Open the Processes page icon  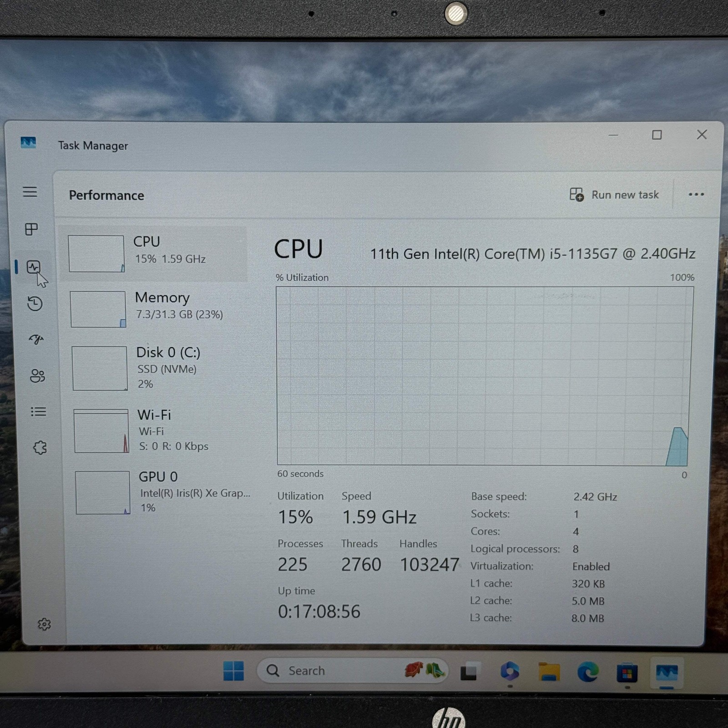tap(31, 229)
